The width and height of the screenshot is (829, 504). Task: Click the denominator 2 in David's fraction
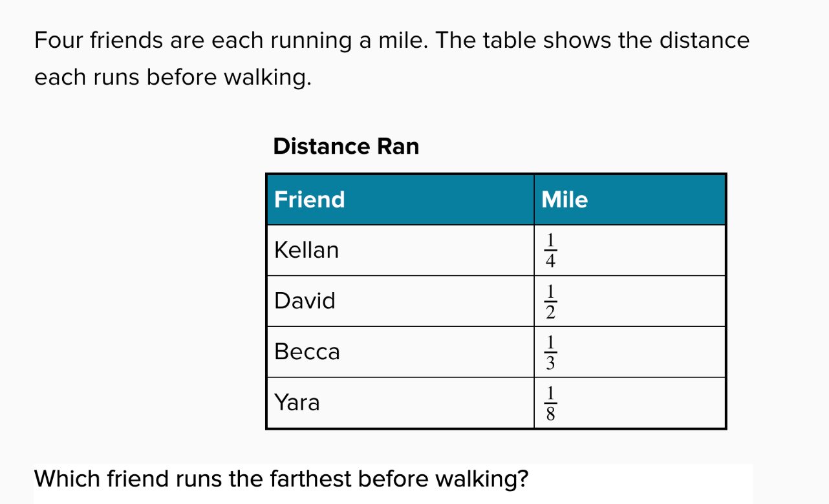click(550, 313)
